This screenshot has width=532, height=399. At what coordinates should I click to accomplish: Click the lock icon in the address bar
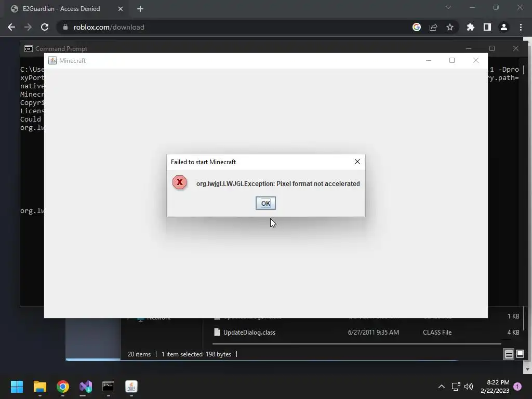[x=65, y=27]
